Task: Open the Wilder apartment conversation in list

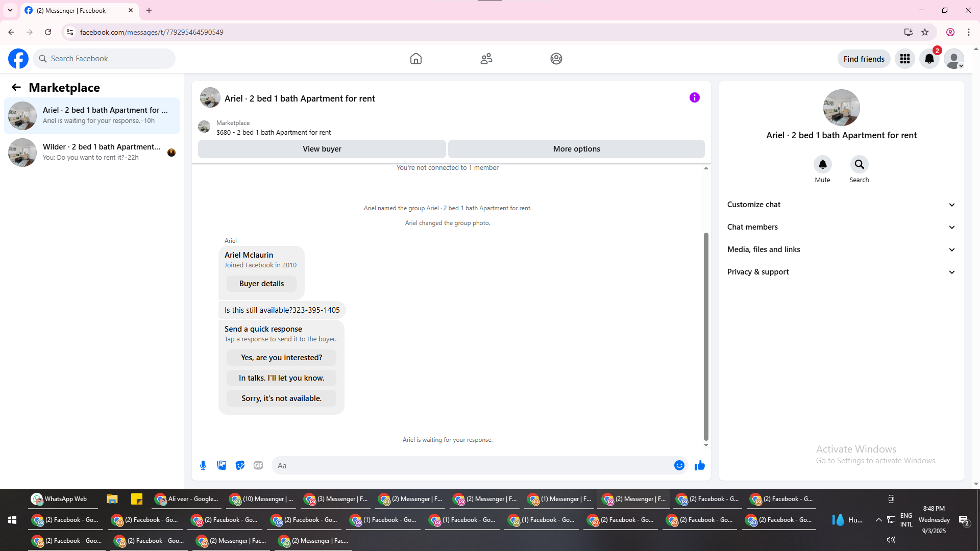Action: (x=92, y=153)
